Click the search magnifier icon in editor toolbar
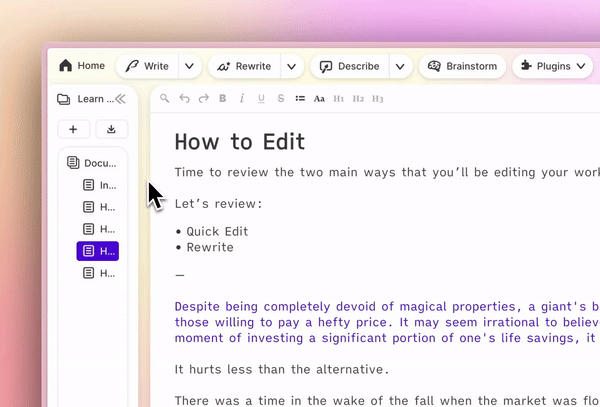Screen dimensions: 600x407 coord(165,99)
